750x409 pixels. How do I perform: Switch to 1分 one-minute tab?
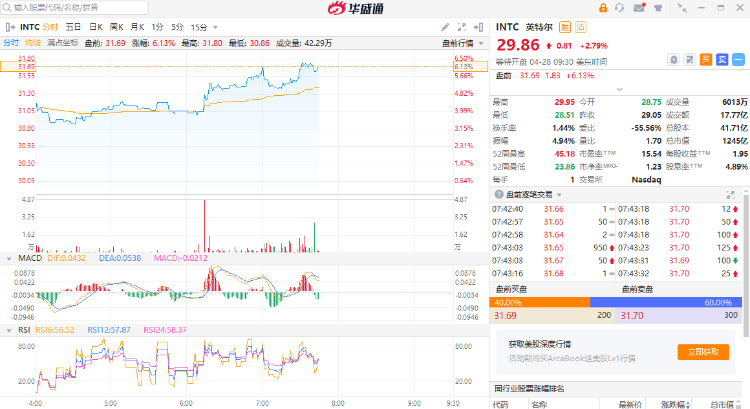coord(157,27)
